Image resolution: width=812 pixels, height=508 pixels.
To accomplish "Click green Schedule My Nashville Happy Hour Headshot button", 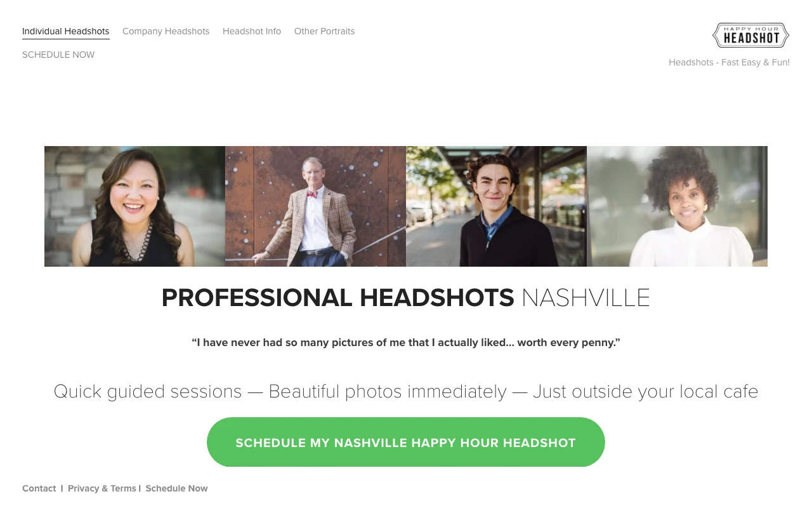I will click(x=406, y=442).
